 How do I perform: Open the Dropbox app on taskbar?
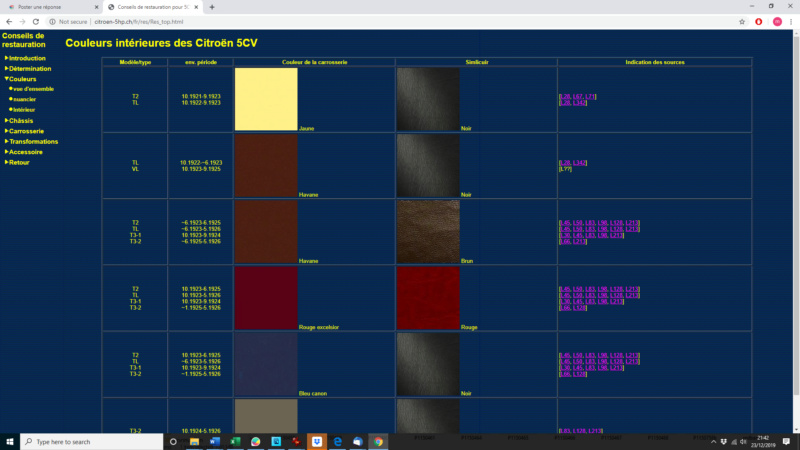click(317, 441)
